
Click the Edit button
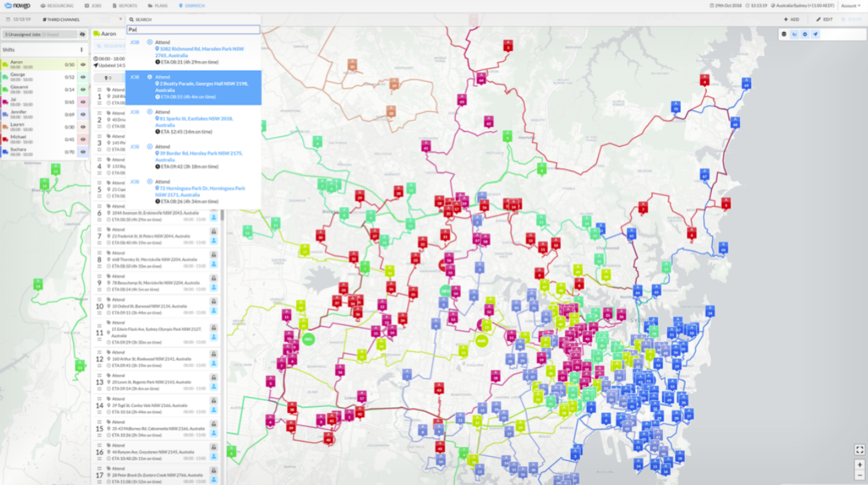click(x=825, y=20)
